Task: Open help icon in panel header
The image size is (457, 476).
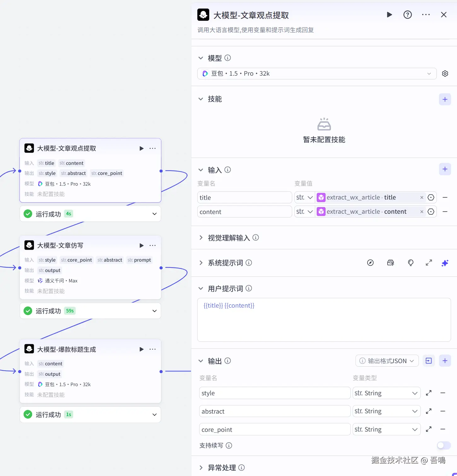Action: click(x=408, y=15)
